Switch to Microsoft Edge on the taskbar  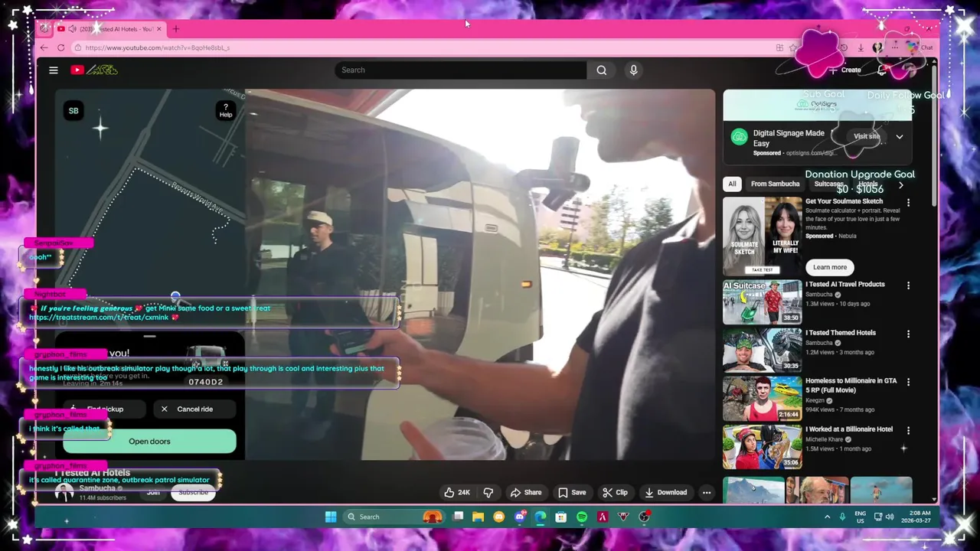coord(541,517)
